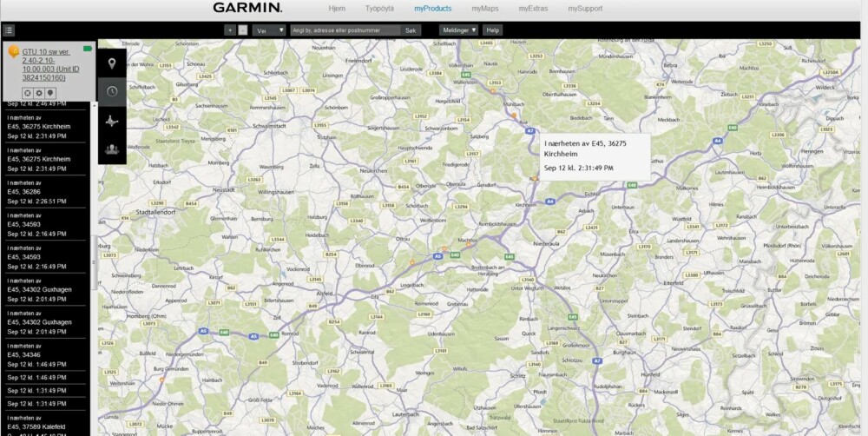
Task: Click the locate-device crosshair icon under GTU 10
Action: [x=27, y=93]
